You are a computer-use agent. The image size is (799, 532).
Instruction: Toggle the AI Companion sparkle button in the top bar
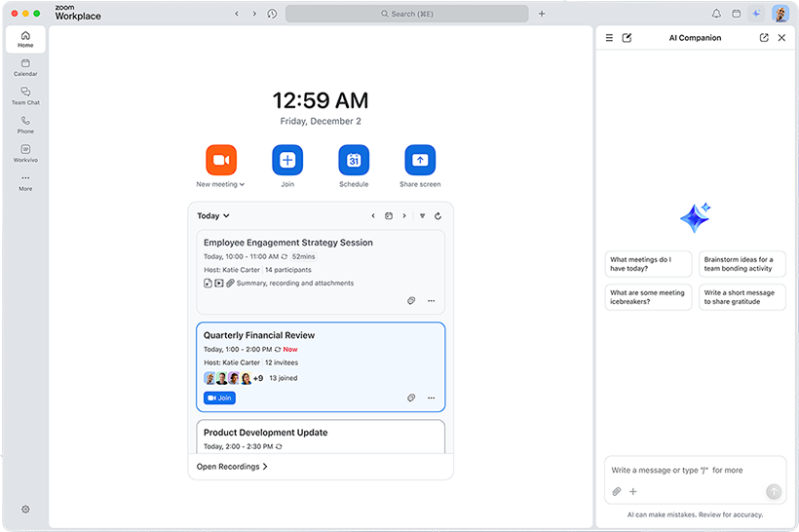tap(757, 14)
